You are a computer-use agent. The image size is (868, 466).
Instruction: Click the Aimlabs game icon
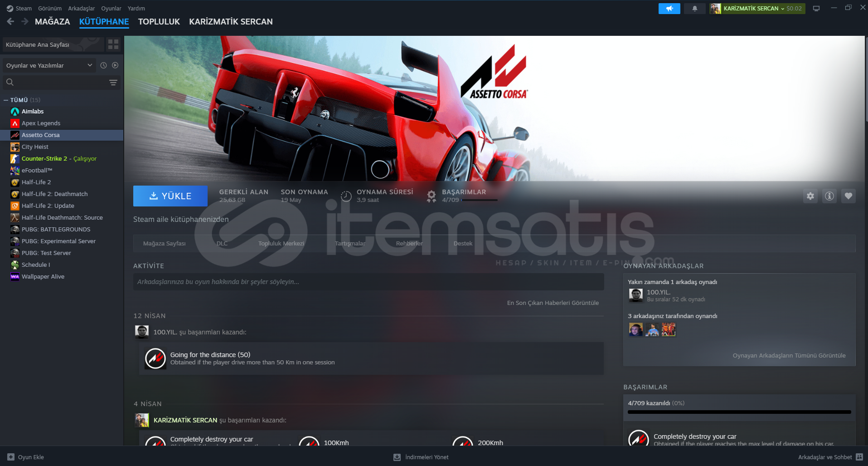(15, 111)
